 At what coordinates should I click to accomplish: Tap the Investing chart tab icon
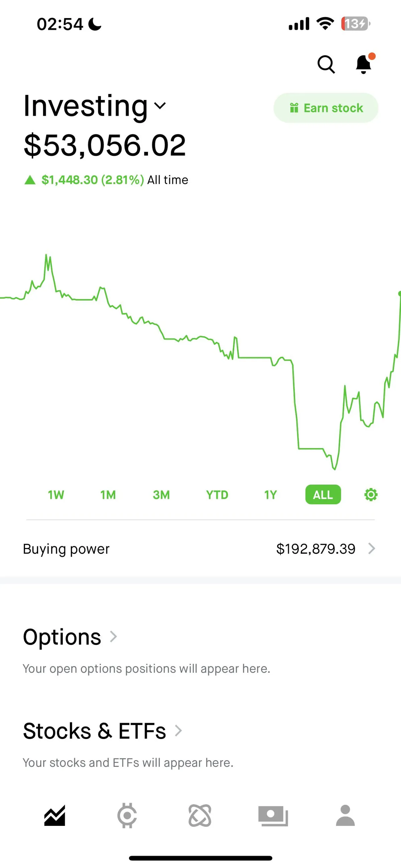(x=54, y=816)
